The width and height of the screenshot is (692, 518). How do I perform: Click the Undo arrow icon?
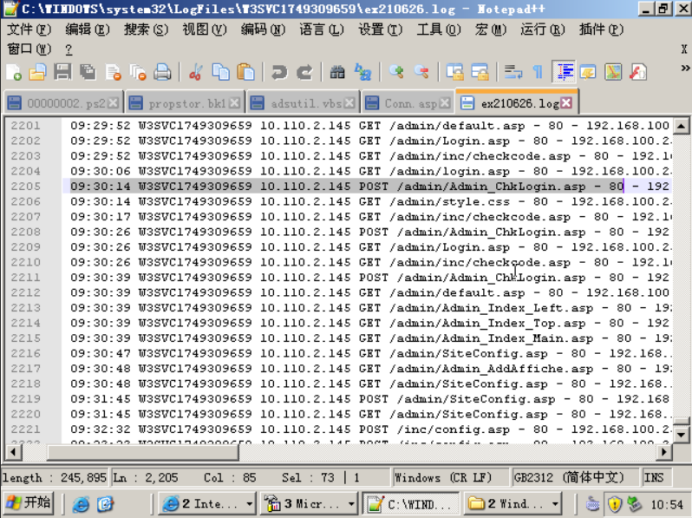(280, 72)
